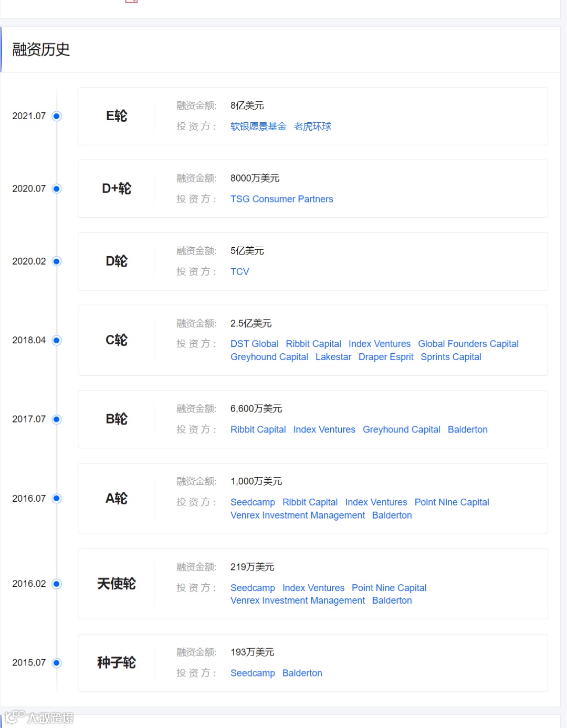This screenshot has height=728, width=567.
Task: Open Venrex Investment Management link in 天使轮 row
Action: [298, 600]
